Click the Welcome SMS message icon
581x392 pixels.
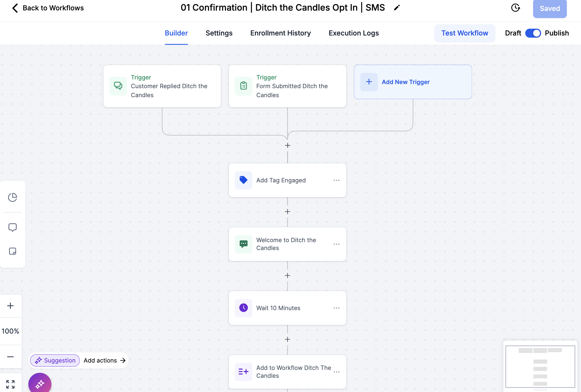243,244
